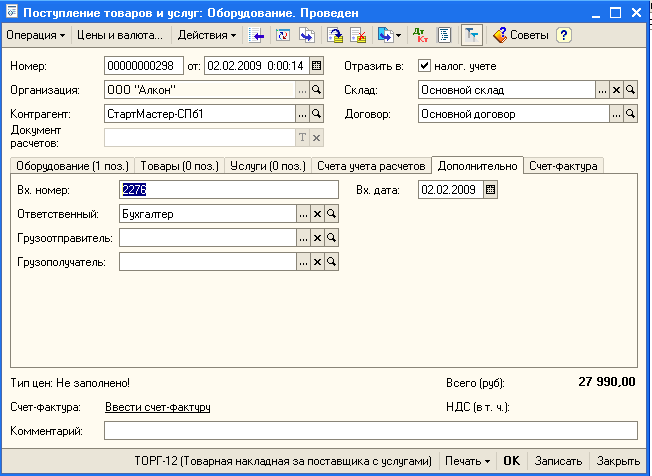Open selection ellipsis for Склад

[602, 90]
